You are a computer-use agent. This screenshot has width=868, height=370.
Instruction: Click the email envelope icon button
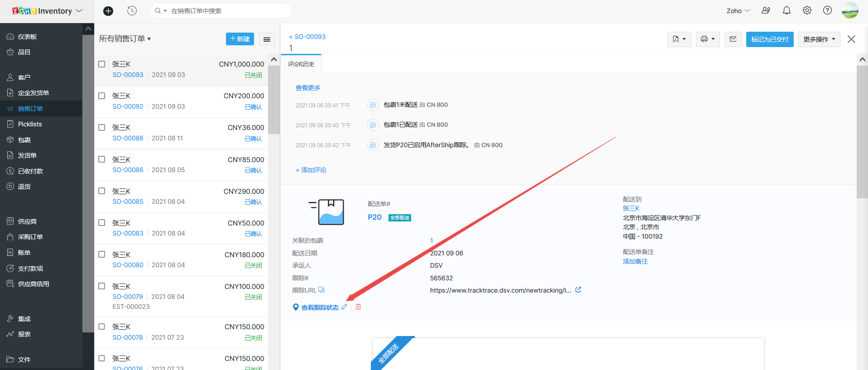[x=733, y=39]
